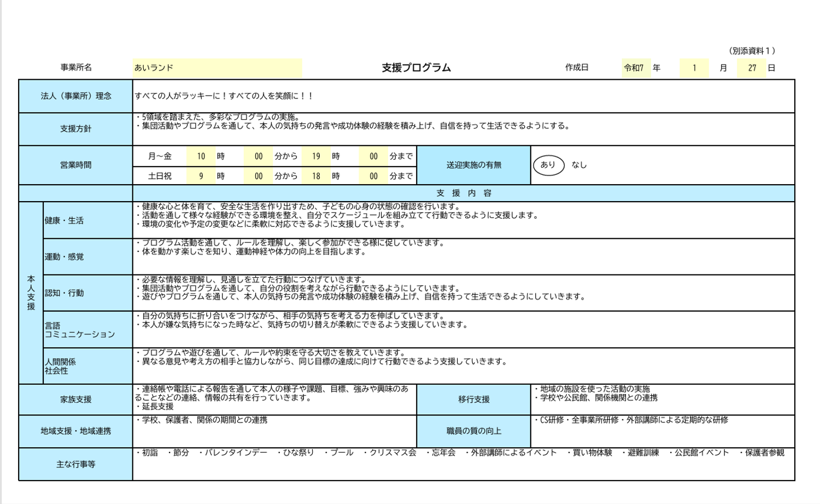
Task: Click the 月～金 closing hour 19 field
Action: 316,156
